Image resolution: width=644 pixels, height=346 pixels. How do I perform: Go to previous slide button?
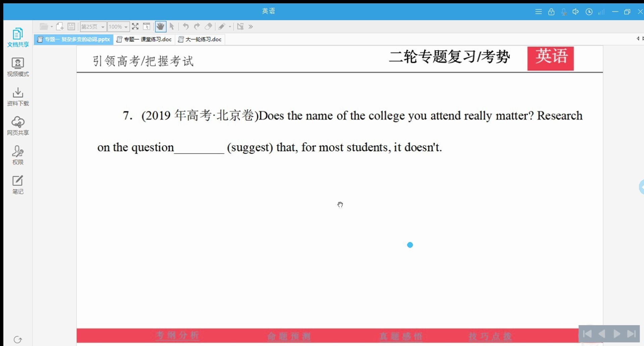coord(602,334)
